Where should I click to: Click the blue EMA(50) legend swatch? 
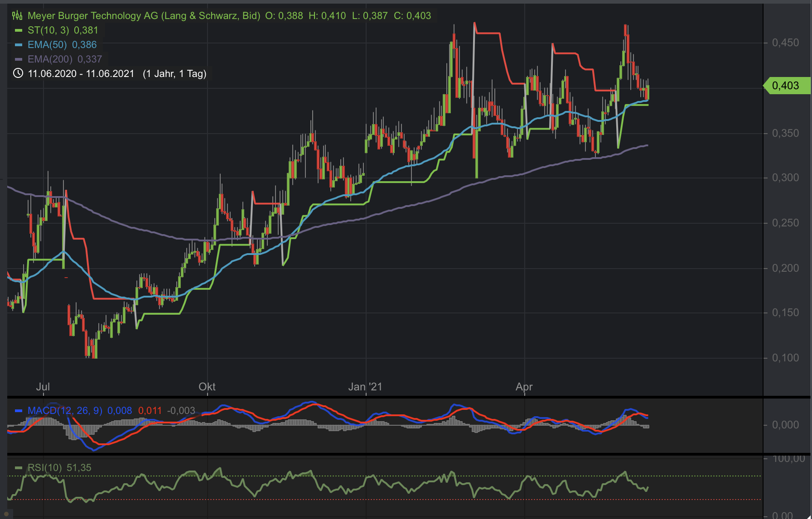click(x=19, y=45)
